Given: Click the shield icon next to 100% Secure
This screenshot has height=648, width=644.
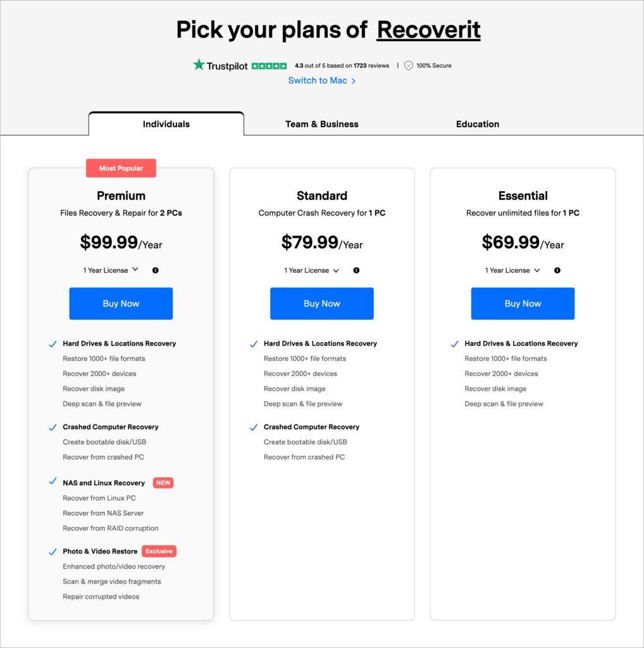Looking at the screenshot, I should (x=408, y=65).
